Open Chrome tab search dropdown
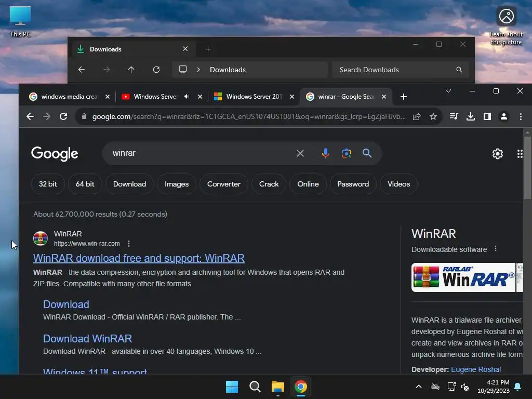 pos(448,91)
